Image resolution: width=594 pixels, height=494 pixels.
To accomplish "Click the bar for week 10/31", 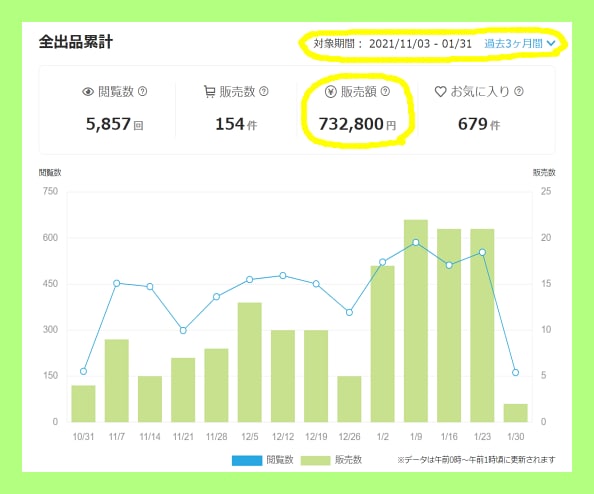I will click(x=83, y=404).
